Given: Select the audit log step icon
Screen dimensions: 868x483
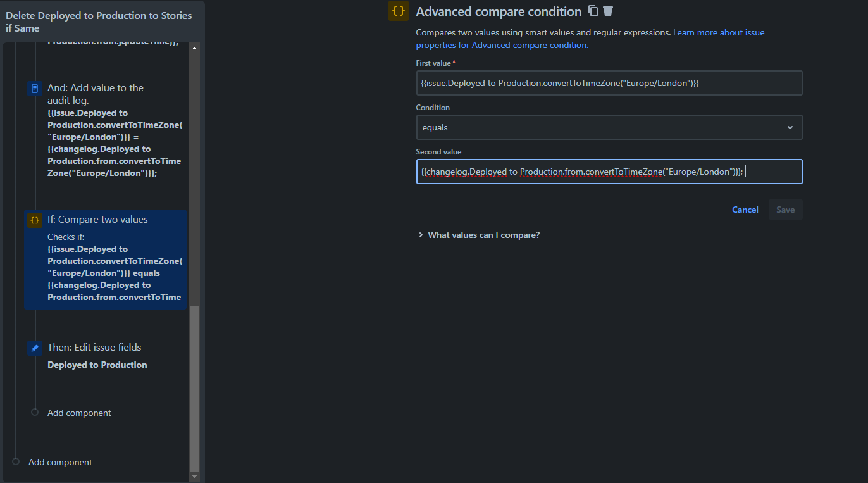Looking at the screenshot, I should (35, 88).
